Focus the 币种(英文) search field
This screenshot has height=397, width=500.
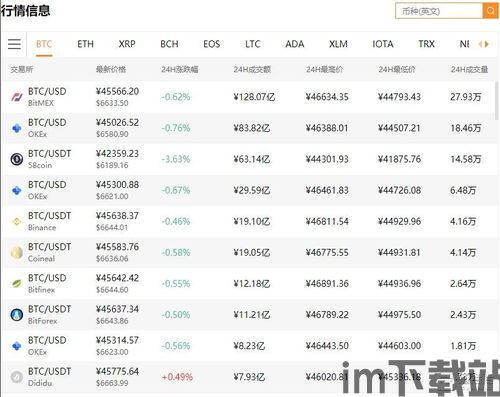click(x=439, y=11)
